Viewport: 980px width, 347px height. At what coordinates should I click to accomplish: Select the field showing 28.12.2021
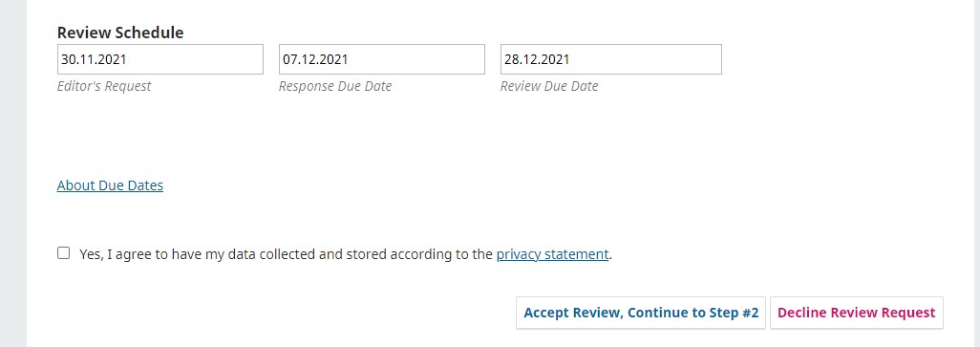611,59
